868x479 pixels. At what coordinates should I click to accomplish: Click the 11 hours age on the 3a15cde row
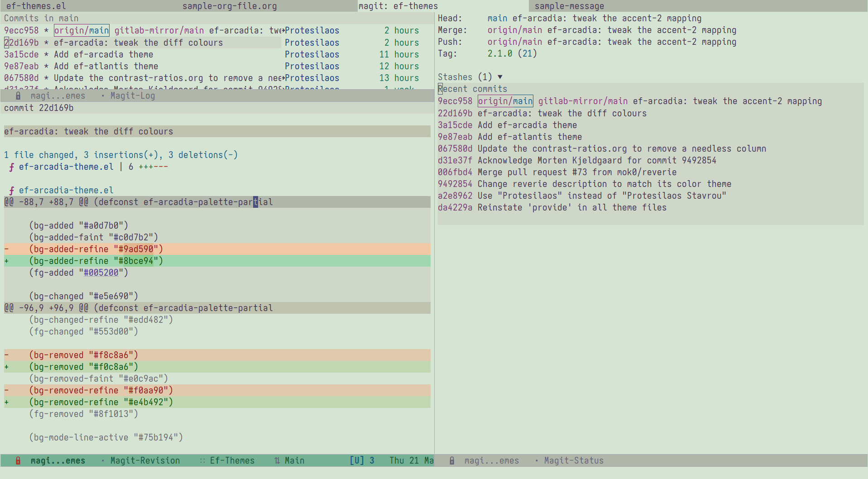(x=399, y=54)
